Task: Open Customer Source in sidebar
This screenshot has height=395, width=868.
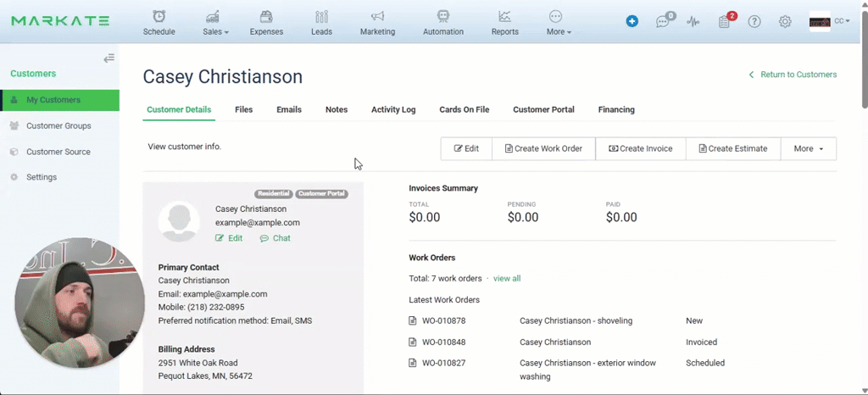Action: tap(60, 152)
